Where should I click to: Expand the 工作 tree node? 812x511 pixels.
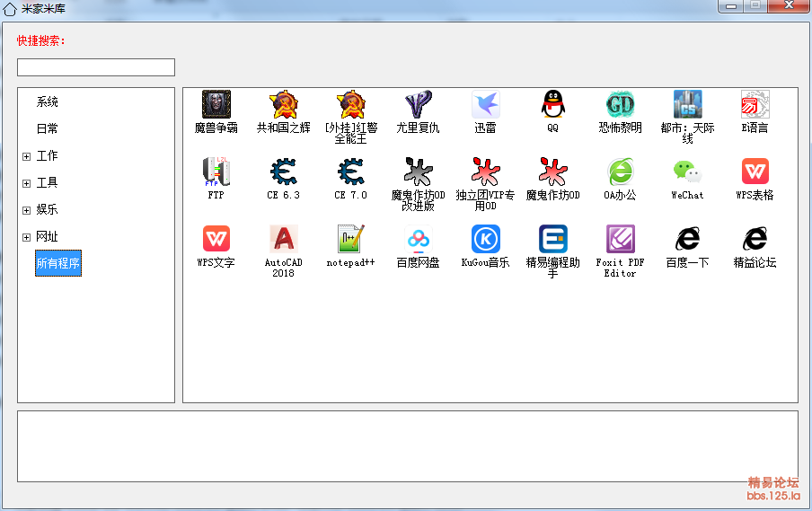[x=26, y=156]
